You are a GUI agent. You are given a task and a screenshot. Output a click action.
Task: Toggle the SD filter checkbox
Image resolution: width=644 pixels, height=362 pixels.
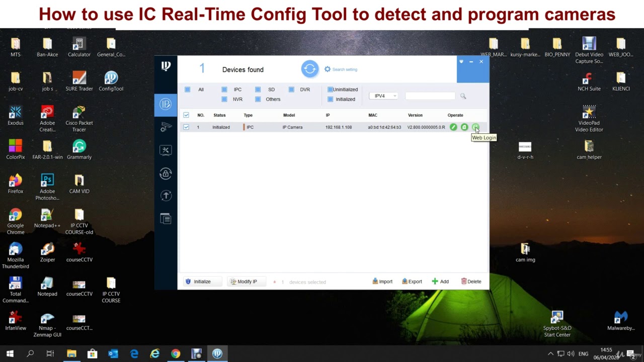(258, 89)
